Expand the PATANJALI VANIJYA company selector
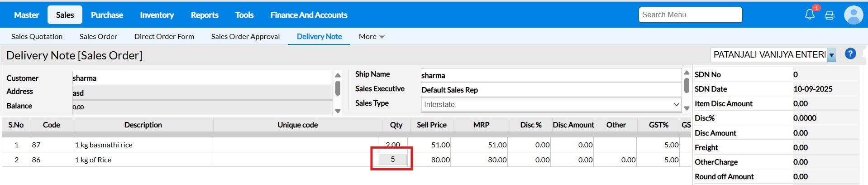 pyautogui.click(x=831, y=55)
